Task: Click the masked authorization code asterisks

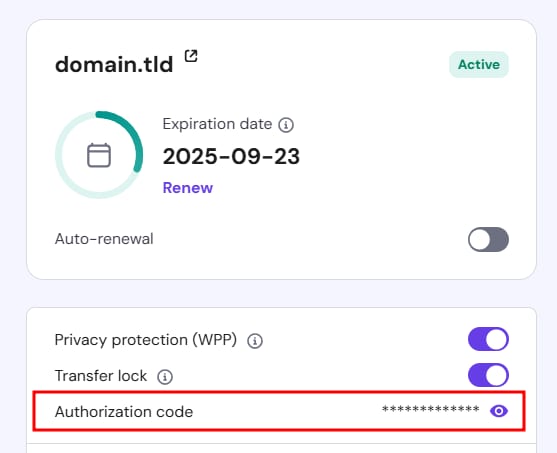Action: click(431, 409)
